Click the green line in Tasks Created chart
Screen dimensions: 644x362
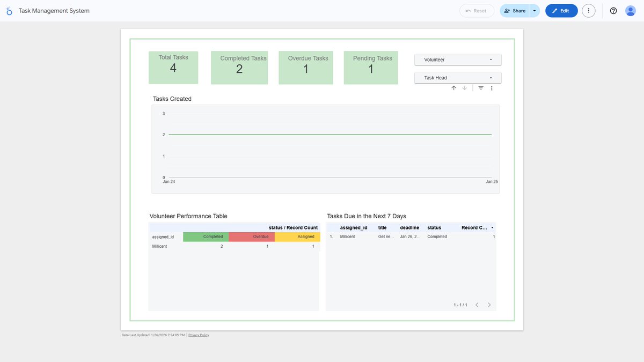(330, 135)
